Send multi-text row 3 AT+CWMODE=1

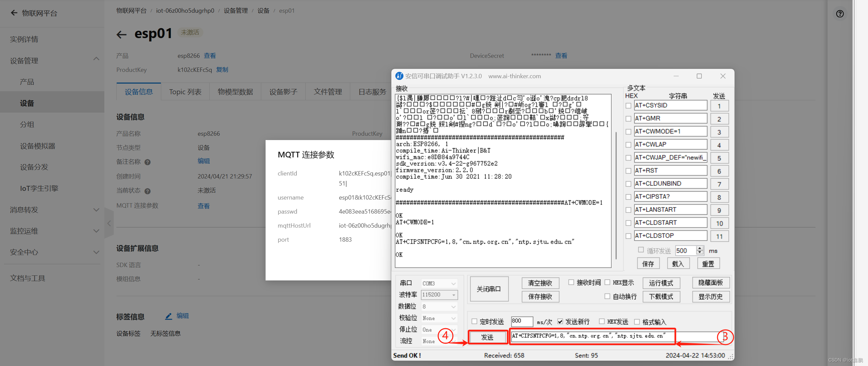pyautogui.click(x=719, y=132)
